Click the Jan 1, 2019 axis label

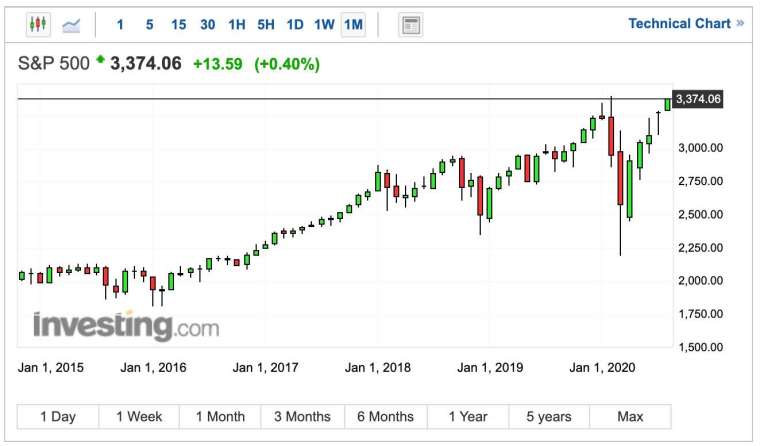tap(490, 367)
